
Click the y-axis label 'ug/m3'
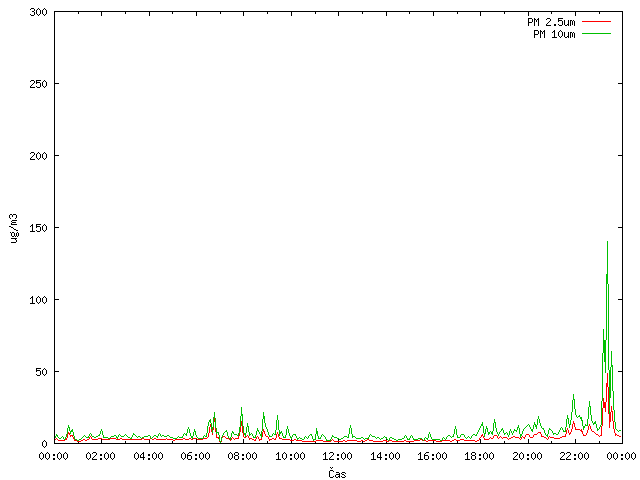pyautogui.click(x=13, y=228)
